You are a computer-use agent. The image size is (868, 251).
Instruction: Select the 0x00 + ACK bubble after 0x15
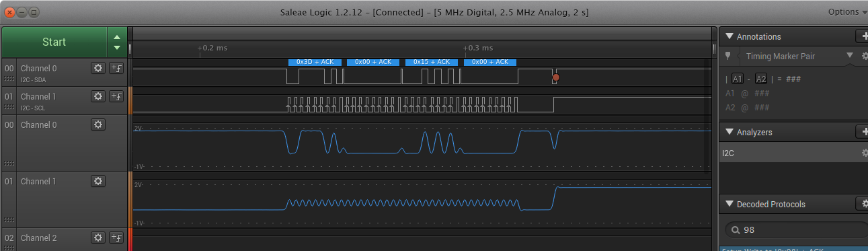490,62
